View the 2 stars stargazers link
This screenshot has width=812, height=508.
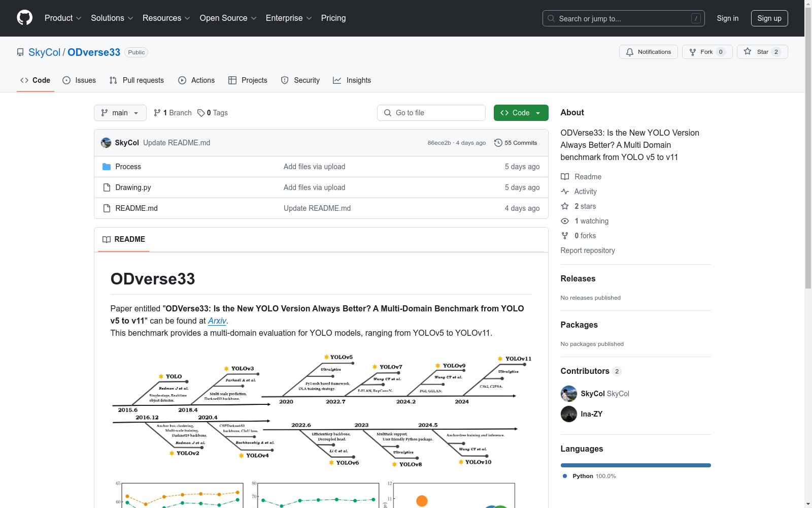coord(579,206)
